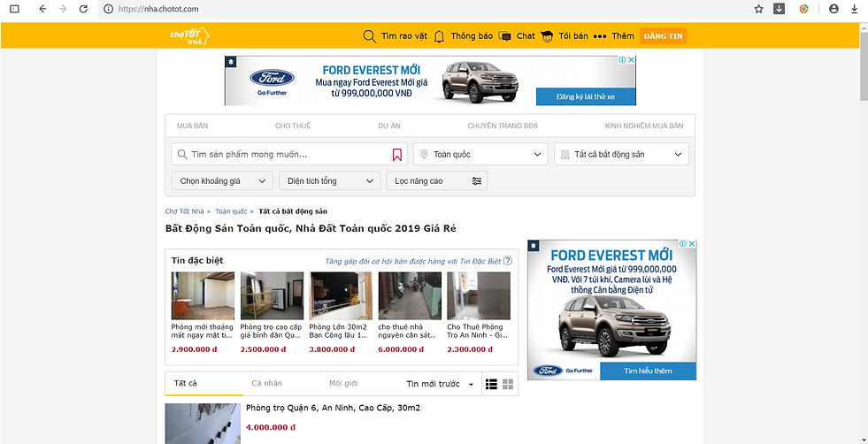Click the Tìm hiểu thêm ad button

point(648,371)
